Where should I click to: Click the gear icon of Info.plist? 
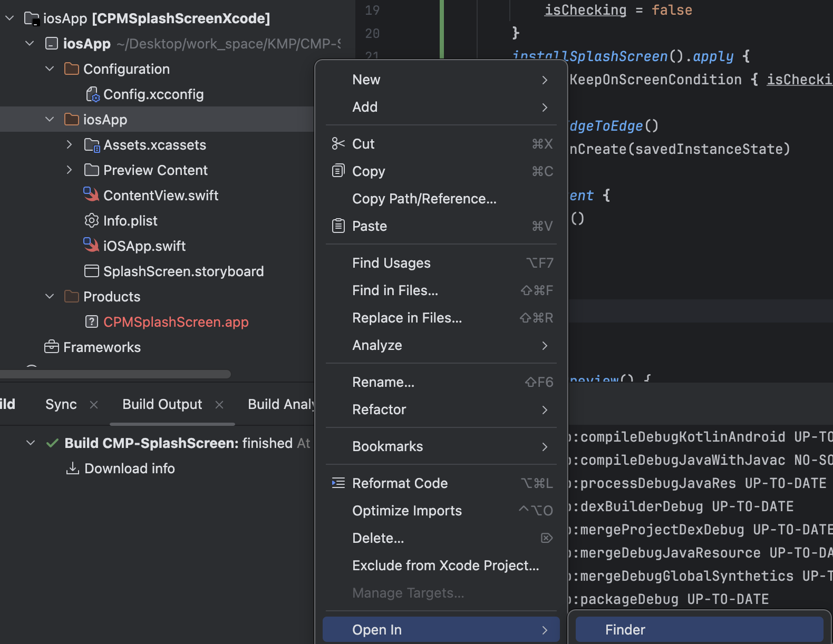click(x=91, y=220)
